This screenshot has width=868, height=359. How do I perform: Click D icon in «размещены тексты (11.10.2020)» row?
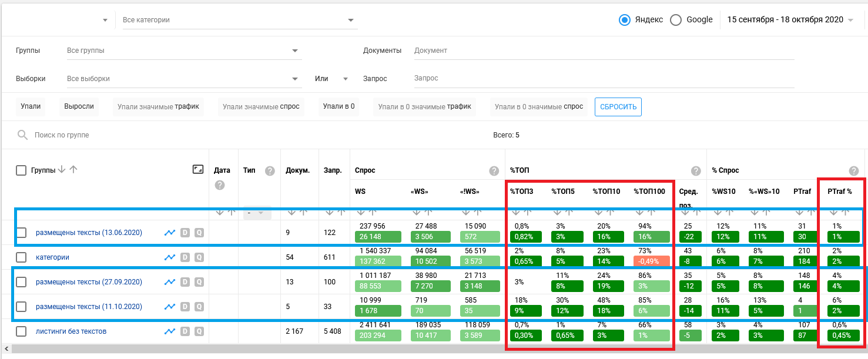185,307
